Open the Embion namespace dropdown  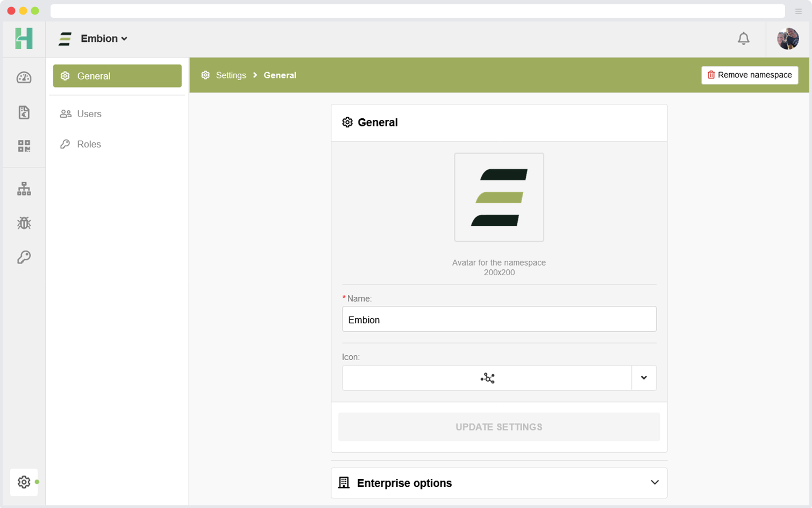click(x=103, y=39)
